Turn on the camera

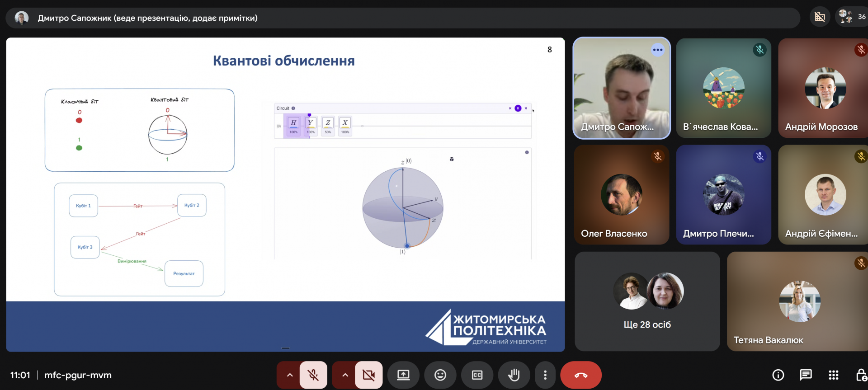tap(368, 375)
